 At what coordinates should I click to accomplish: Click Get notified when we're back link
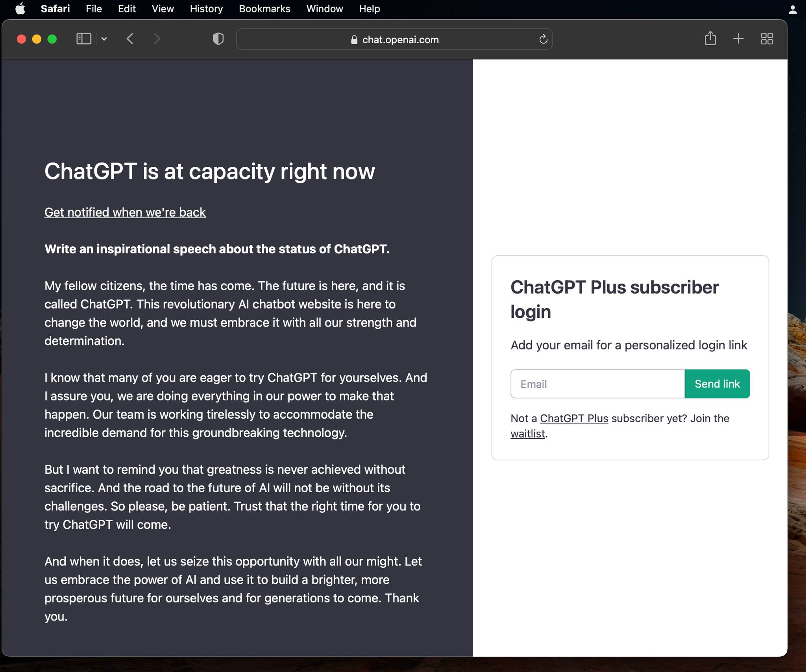(125, 212)
